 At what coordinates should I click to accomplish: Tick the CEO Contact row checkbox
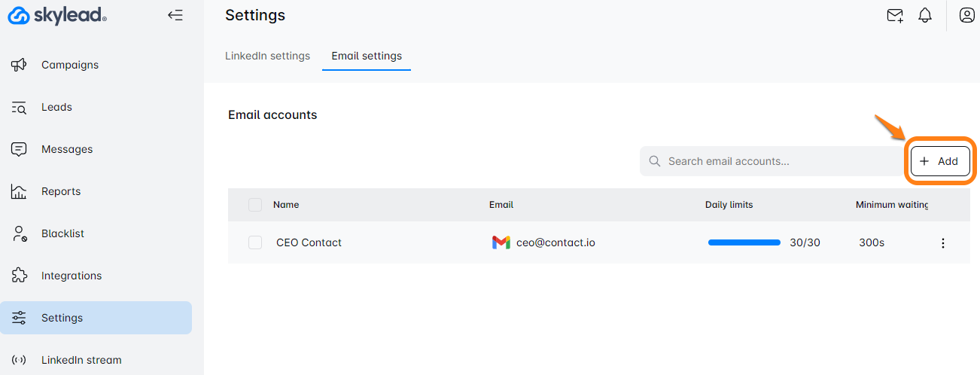pos(255,242)
